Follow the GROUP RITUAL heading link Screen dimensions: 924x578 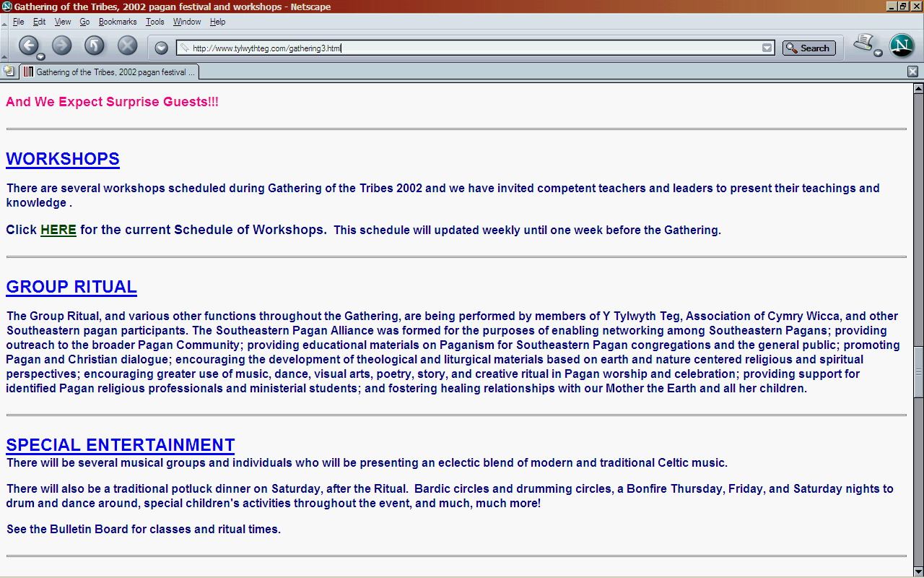pos(71,287)
